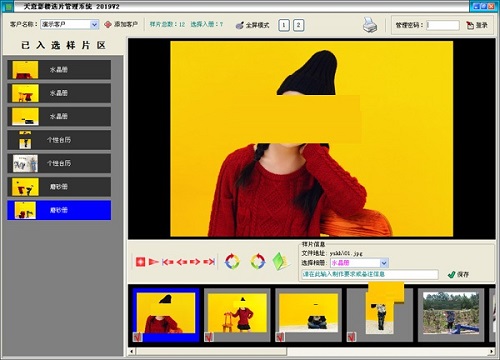Click the 样片总数 sample total text
The height and width of the screenshot is (360, 500).
click(x=167, y=24)
